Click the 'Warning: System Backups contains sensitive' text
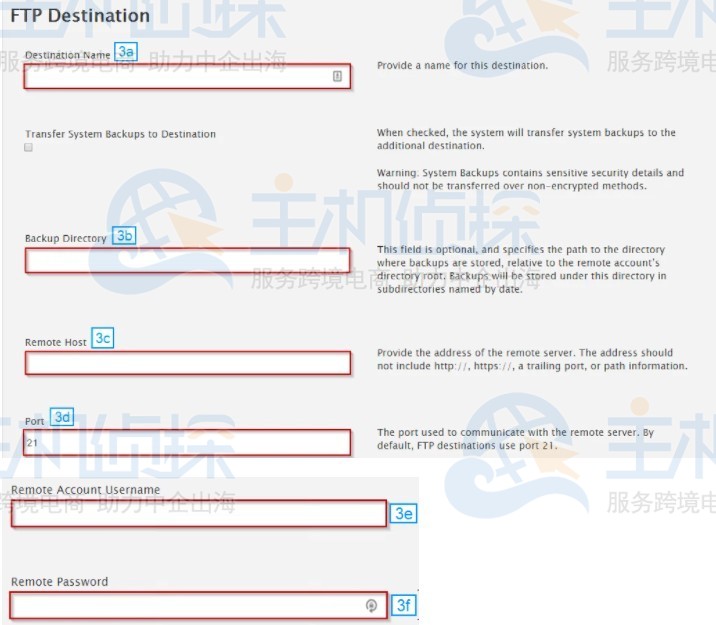This screenshot has width=716, height=625. point(530,179)
